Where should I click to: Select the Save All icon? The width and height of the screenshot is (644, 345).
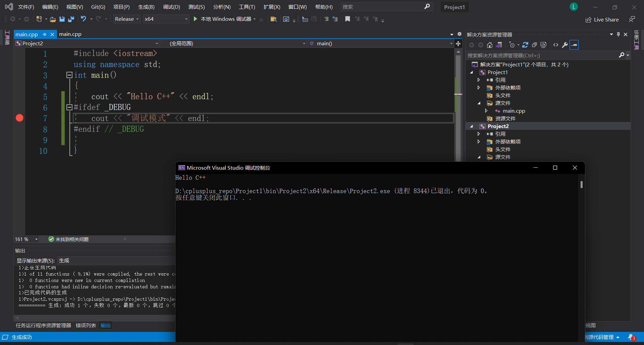71,19
